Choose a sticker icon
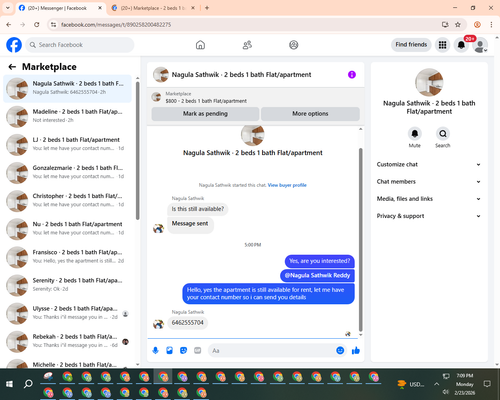The height and width of the screenshot is (400, 500). point(184,350)
